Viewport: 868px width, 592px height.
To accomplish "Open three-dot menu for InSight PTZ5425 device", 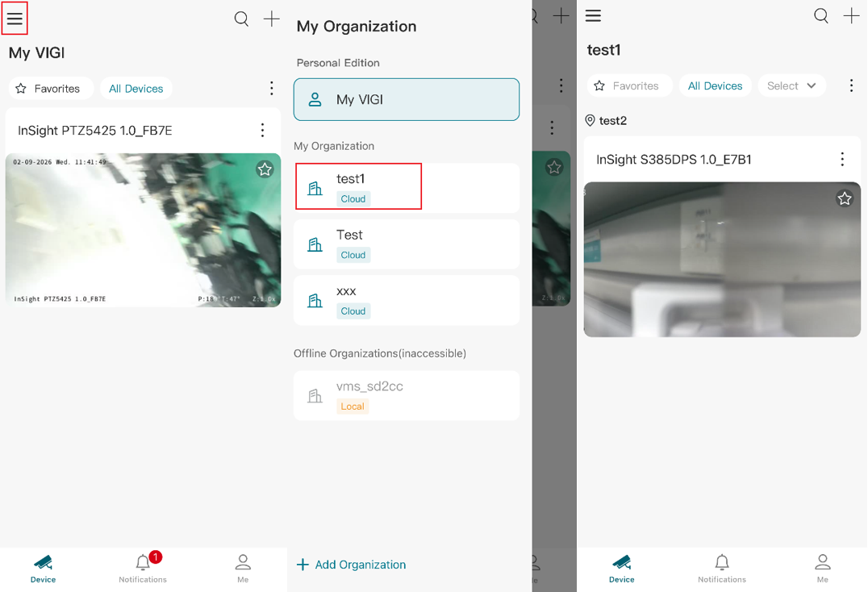I will (262, 130).
